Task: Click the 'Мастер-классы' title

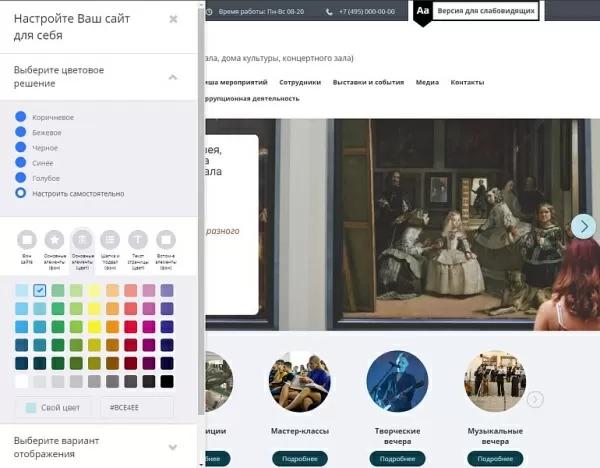Action: click(x=300, y=431)
